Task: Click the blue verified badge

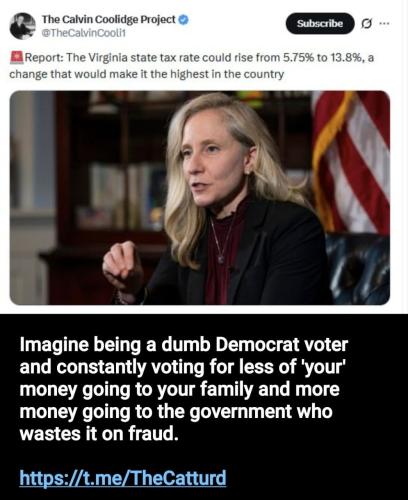Action: pos(183,20)
